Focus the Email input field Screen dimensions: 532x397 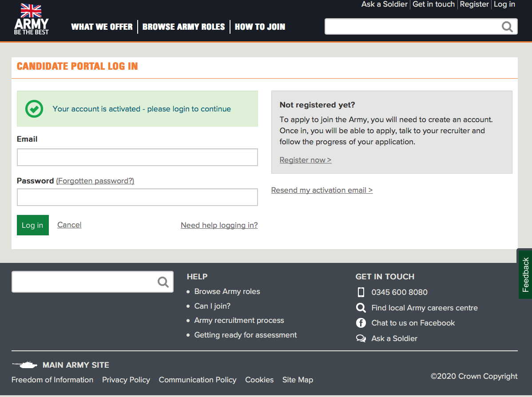point(137,157)
